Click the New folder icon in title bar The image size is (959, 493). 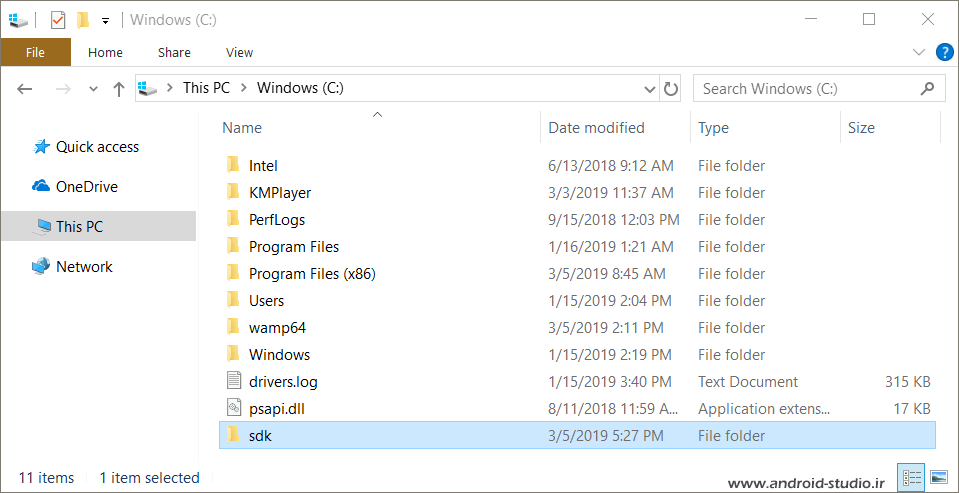coord(83,20)
